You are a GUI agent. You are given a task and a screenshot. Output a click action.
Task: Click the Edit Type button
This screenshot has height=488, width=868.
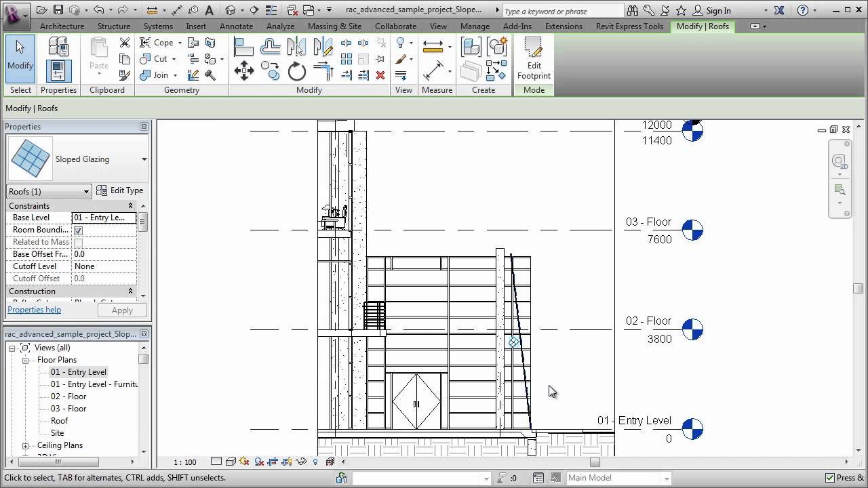(x=120, y=190)
